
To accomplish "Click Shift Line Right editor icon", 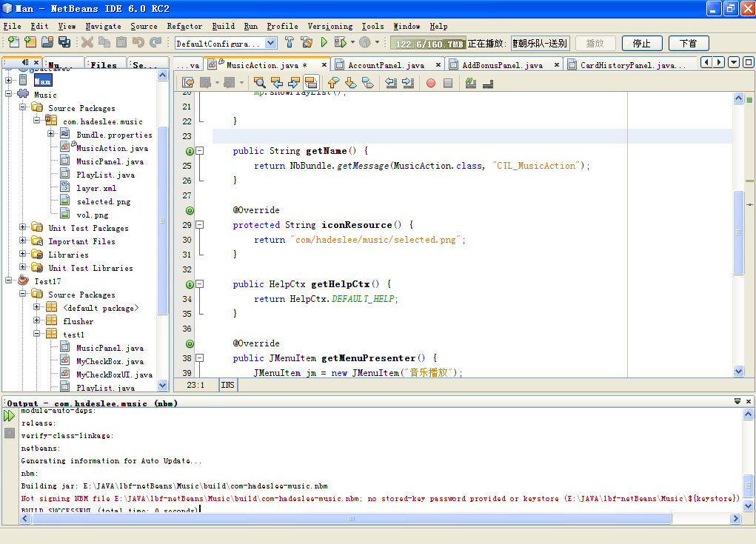I will [408, 83].
